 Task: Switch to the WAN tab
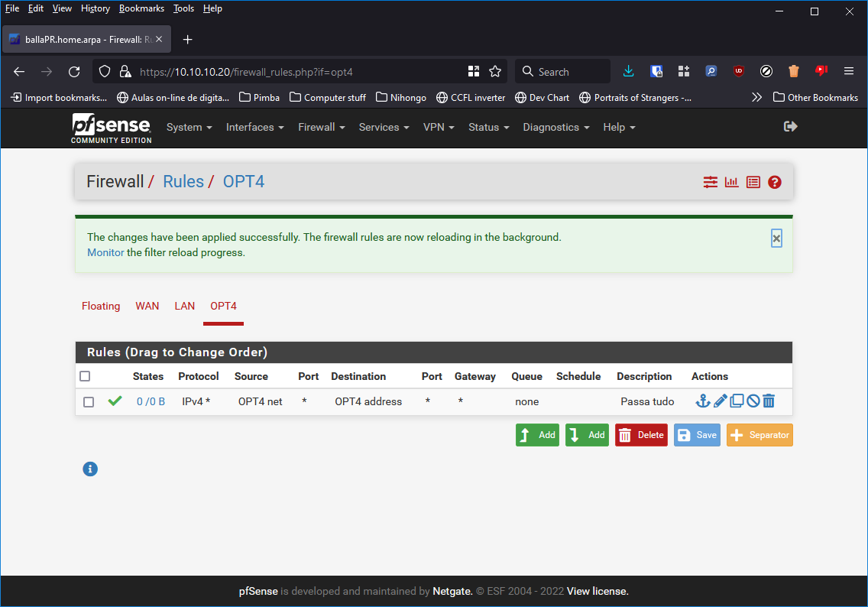pyautogui.click(x=147, y=306)
